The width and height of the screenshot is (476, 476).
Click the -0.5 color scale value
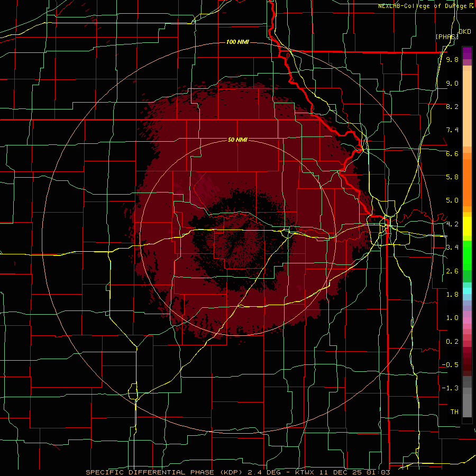450,365
